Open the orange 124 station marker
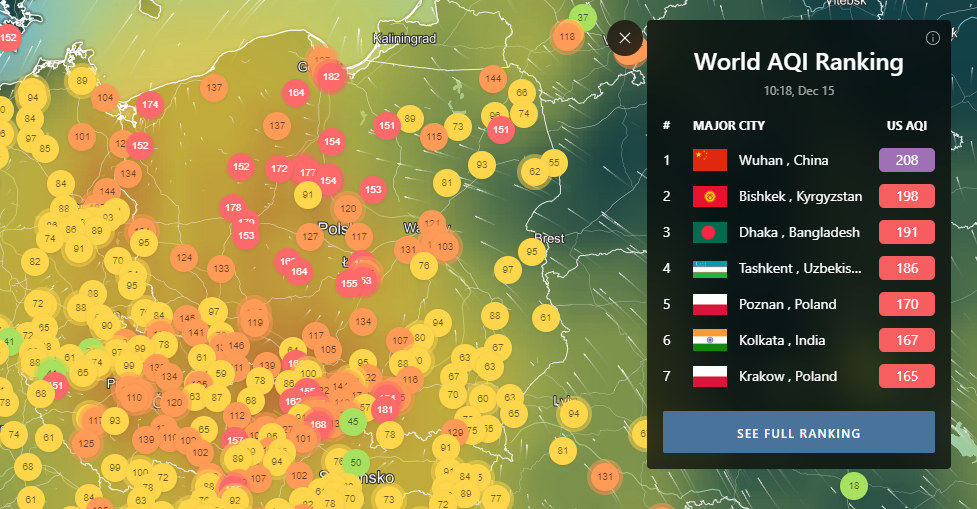Viewport: 977px width, 509px height. click(x=184, y=257)
